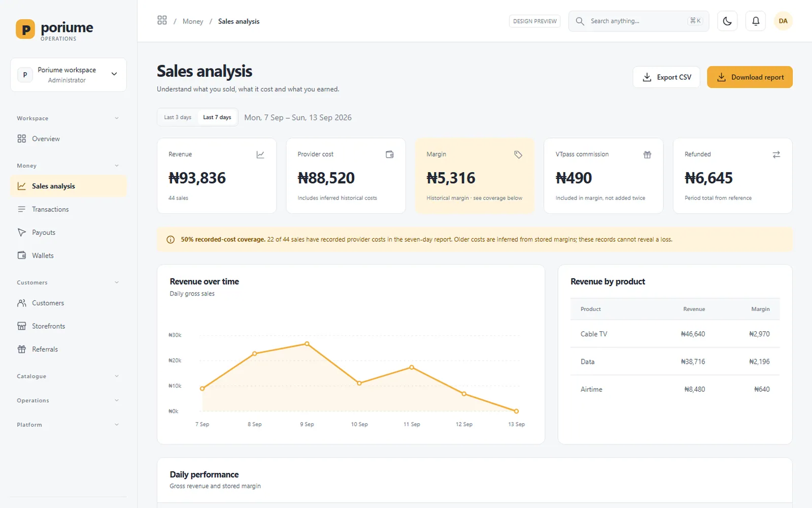The height and width of the screenshot is (508, 812).
Task: Open Customers page in the sidebar
Action: pos(69,303)
